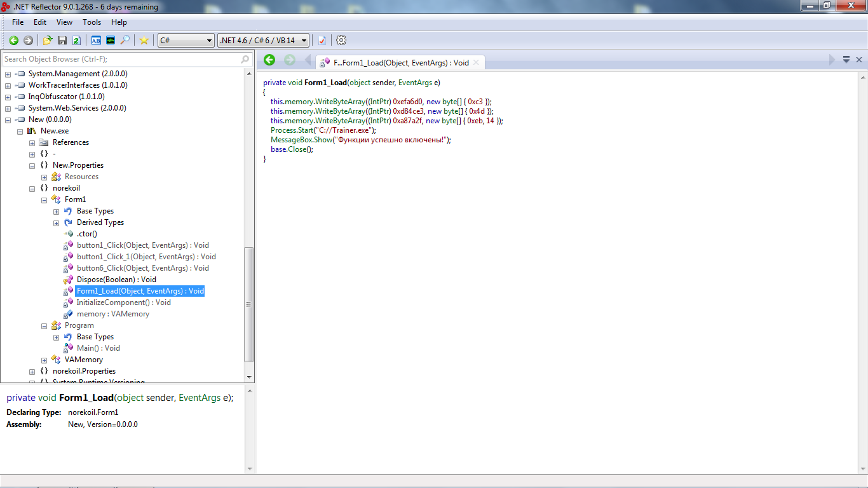Click the checklist document toolbar icon

coord(322,40)
